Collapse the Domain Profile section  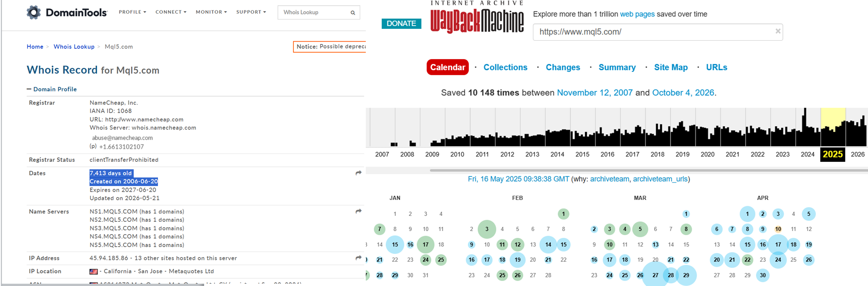click(x=52, y=89)
